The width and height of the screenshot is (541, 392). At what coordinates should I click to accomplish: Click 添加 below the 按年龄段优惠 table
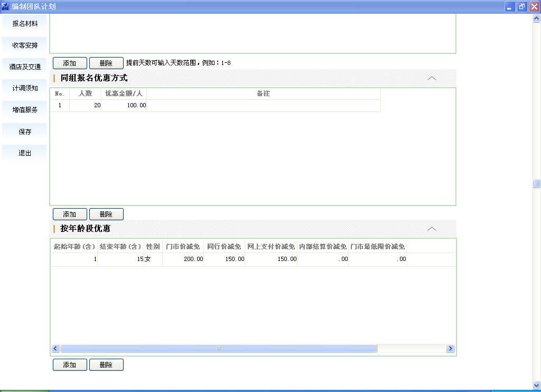click(70, 365)
